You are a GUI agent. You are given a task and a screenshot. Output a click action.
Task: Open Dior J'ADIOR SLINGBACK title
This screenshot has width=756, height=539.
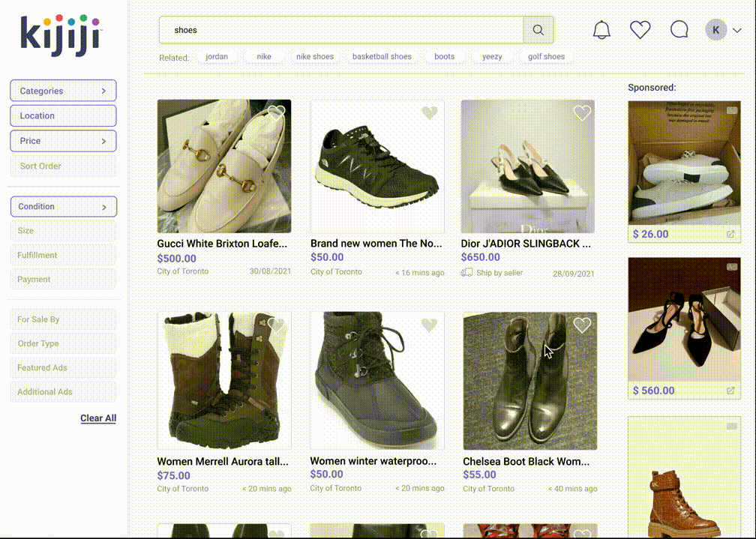[526, 244]
